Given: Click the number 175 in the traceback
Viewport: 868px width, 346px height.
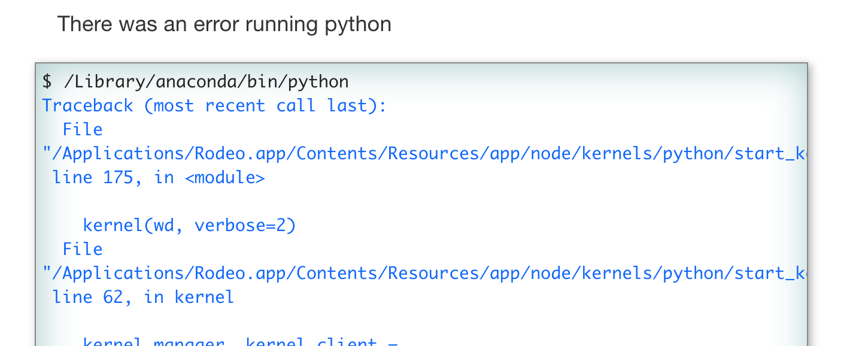Looking at the screenshot, I should [118, 178].
